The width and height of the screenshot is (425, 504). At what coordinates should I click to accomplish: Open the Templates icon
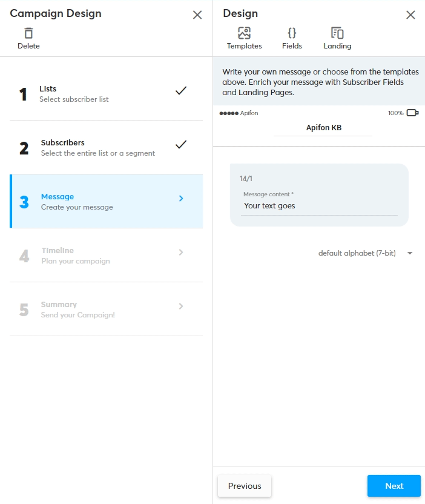click(244, 33)
